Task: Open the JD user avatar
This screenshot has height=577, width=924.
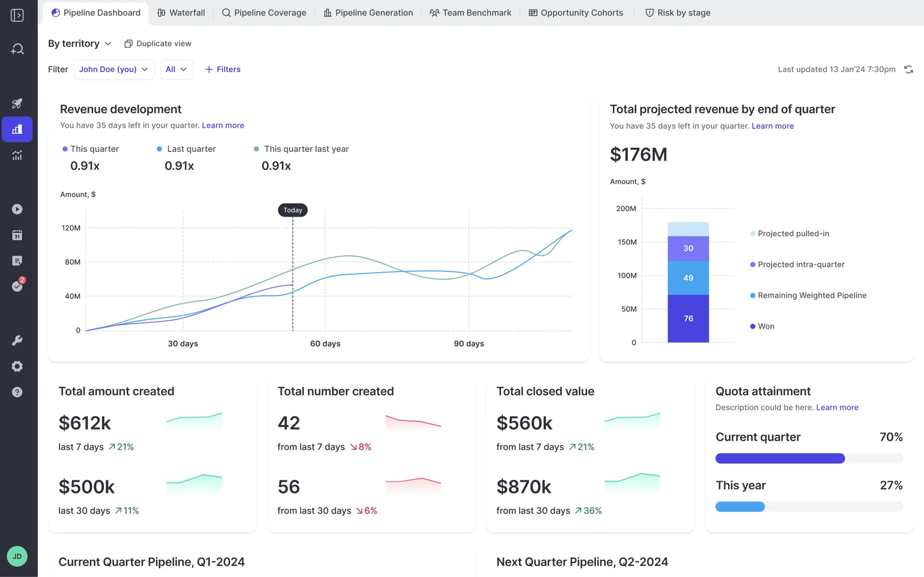Action: pyautogui.click(x=17, y=557)
